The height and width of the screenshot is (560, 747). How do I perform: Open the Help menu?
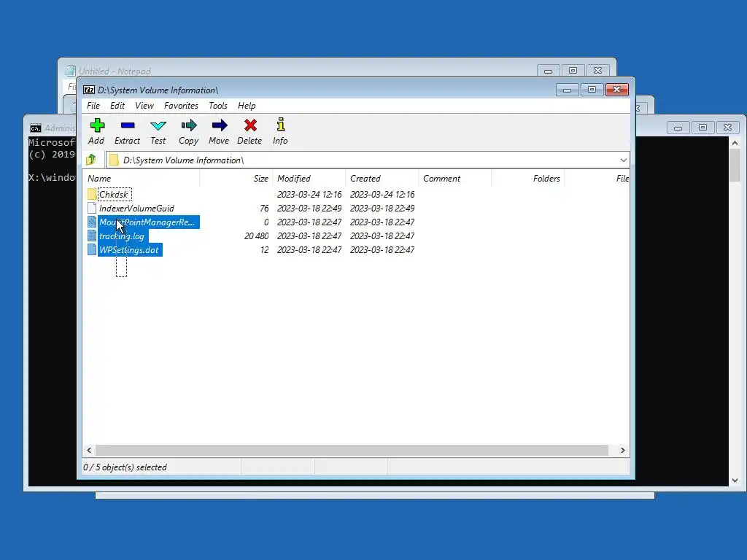click(247, 106)
